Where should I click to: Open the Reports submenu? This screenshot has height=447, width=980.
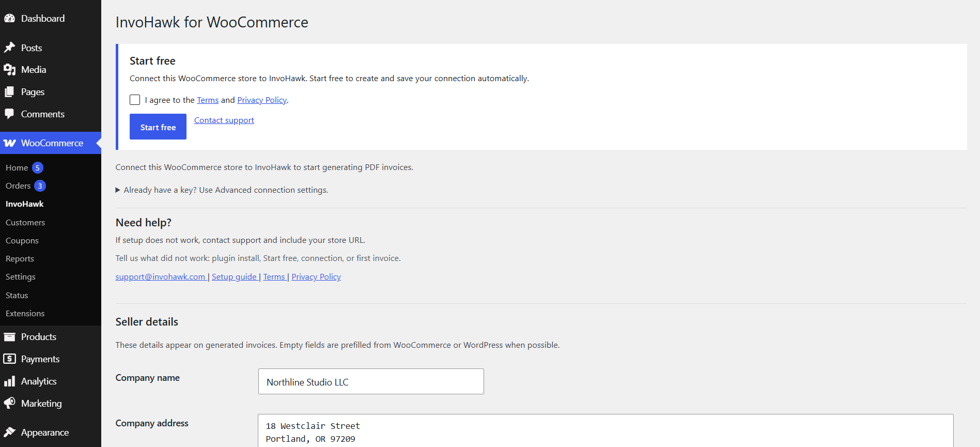20,259
